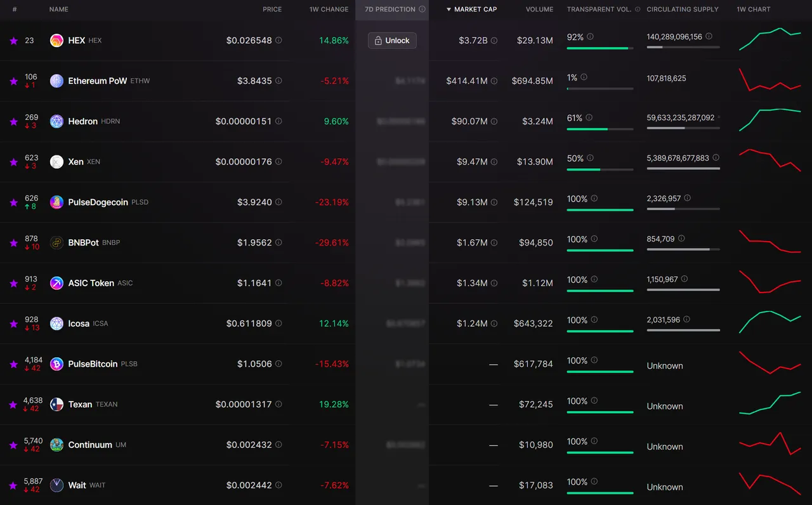This screenshot has height=505, width=812.
Task: Toggle the favorite star for BNBPot
Action: tap(13, 243)
